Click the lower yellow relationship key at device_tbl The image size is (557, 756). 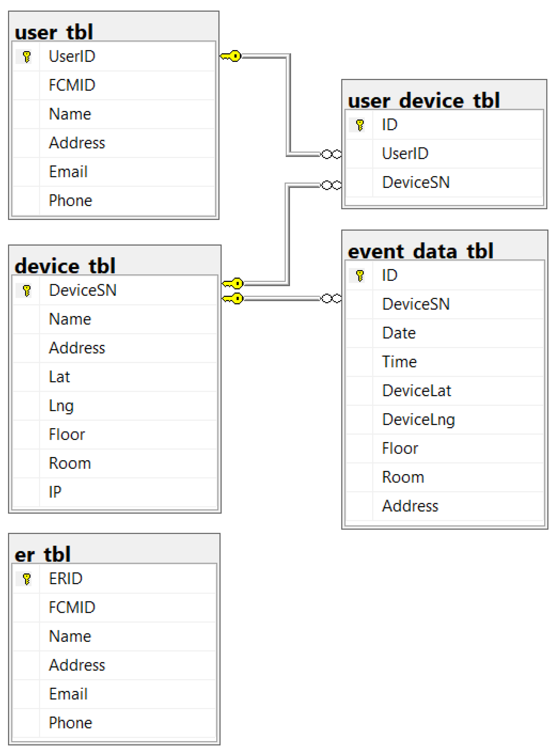[x=233, y=299]
